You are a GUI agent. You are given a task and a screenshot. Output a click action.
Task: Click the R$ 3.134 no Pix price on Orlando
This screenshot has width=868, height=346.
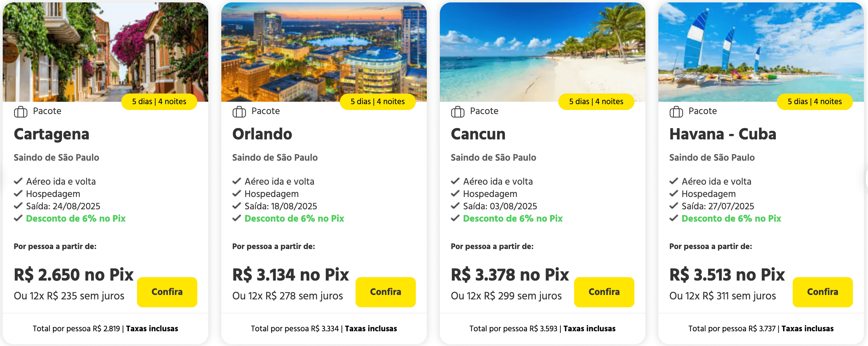(291, 274)
